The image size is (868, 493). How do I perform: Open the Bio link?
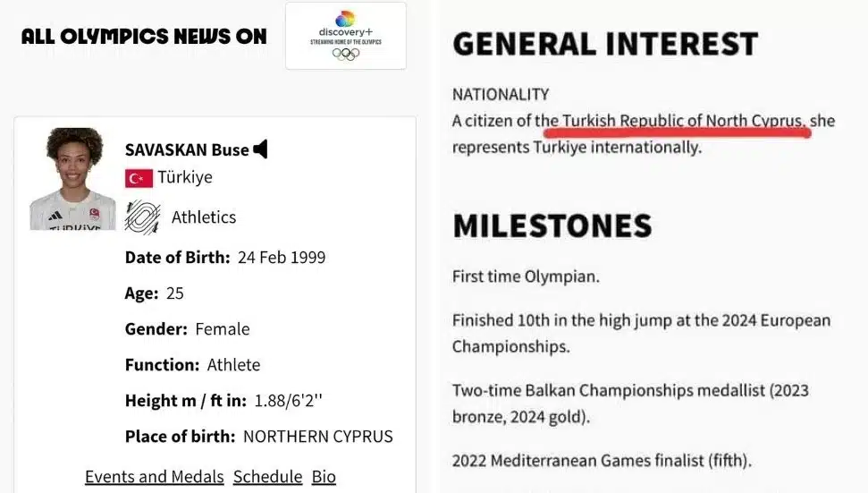pyautogui.click(x=324, y=476)
